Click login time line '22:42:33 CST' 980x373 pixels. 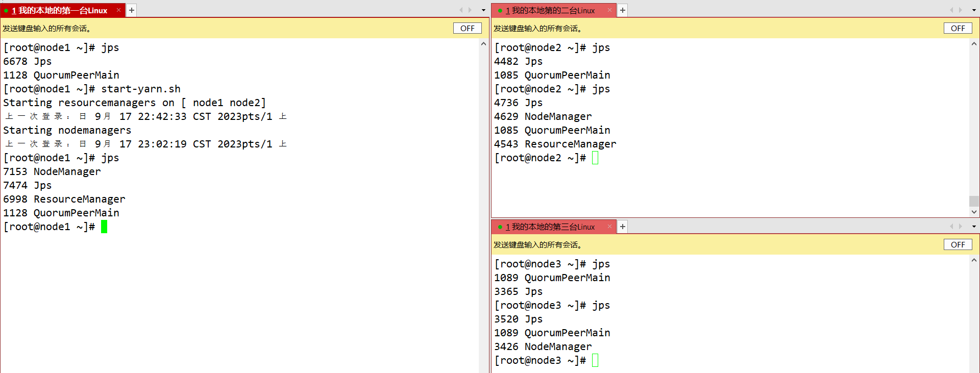click(175, 116)
